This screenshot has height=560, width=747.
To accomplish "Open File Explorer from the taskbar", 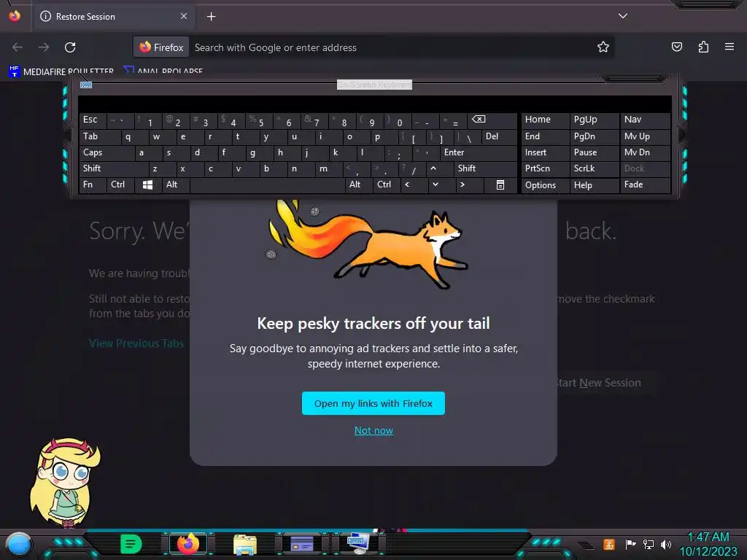I will tap(245, 544).
